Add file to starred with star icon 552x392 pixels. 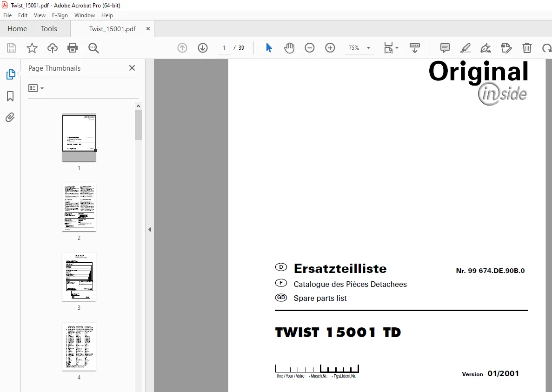pyautogui.click(x=32, y=48)
